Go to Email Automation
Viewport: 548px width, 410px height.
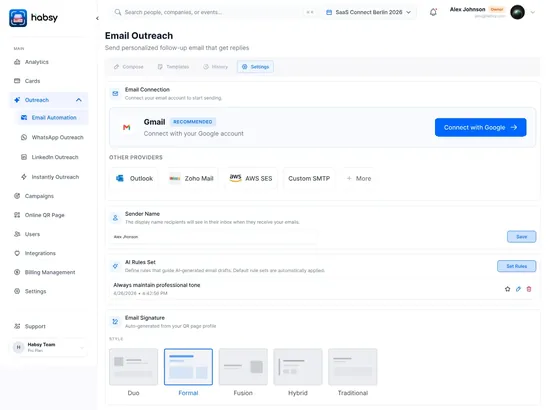pos(51,117)
